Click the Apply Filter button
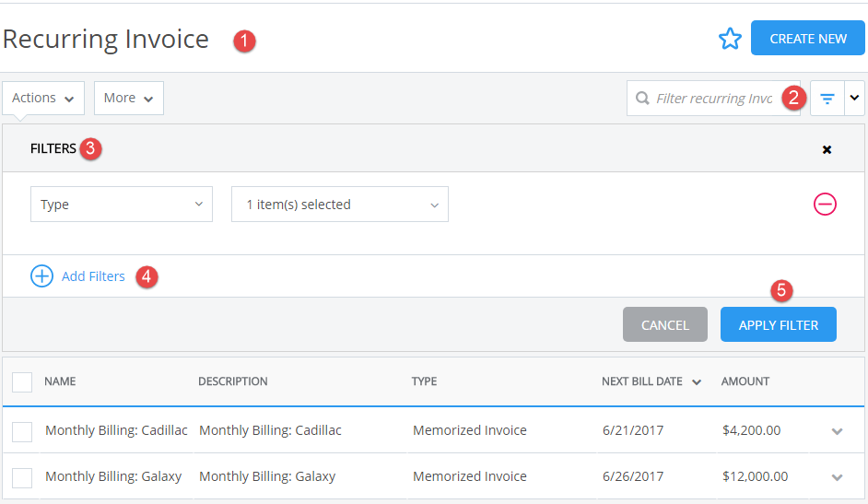This screenshot has width=868, height=504. tap(778, 325)
